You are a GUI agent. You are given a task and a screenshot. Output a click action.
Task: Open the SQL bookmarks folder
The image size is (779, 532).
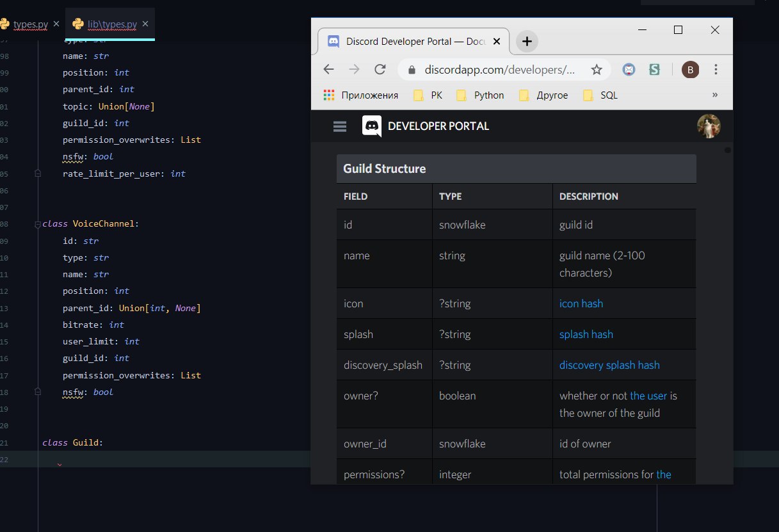[x=600, y=95]
